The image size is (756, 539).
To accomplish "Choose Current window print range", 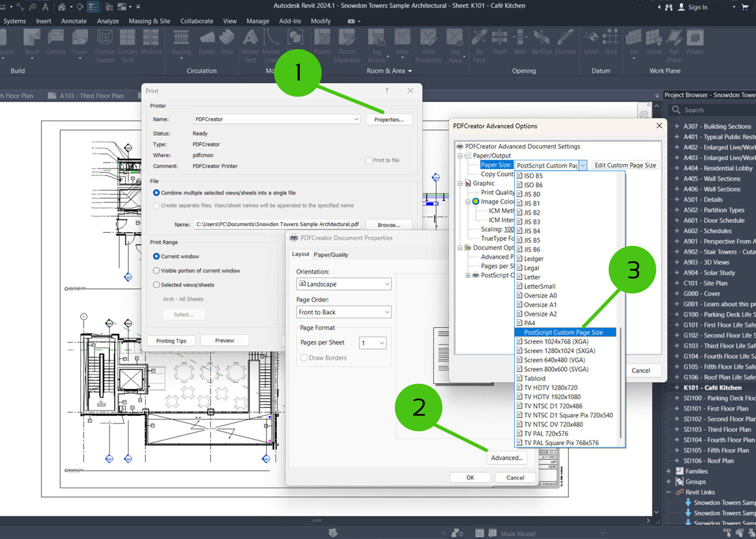I will [x=156, y=256].
